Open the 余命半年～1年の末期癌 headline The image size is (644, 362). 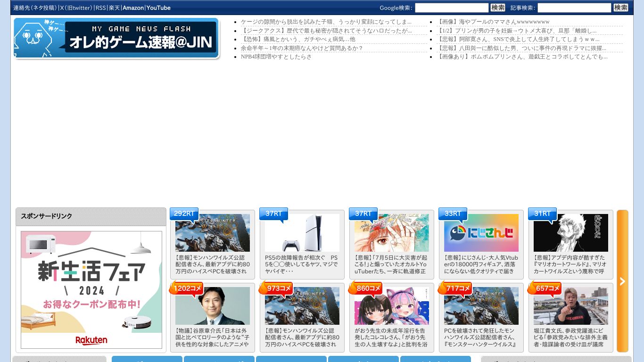point(302,48)
